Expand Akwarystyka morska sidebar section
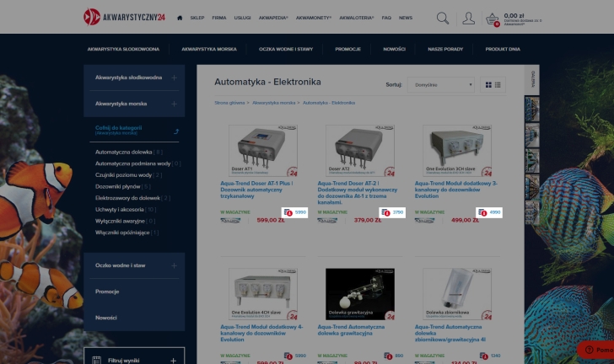Viewport: 614px width, 364px height. click(174, 104)
